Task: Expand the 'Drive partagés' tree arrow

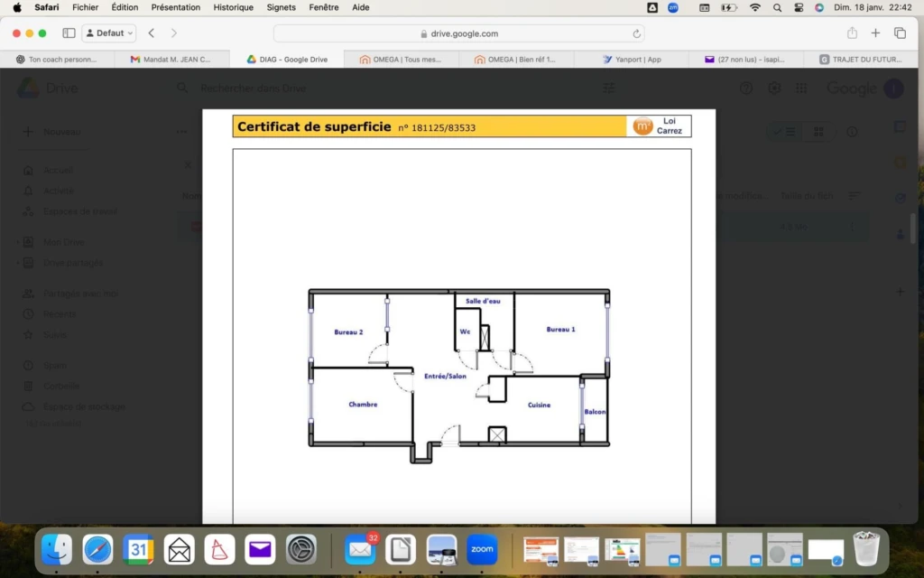Action: (x=18, y=263)
